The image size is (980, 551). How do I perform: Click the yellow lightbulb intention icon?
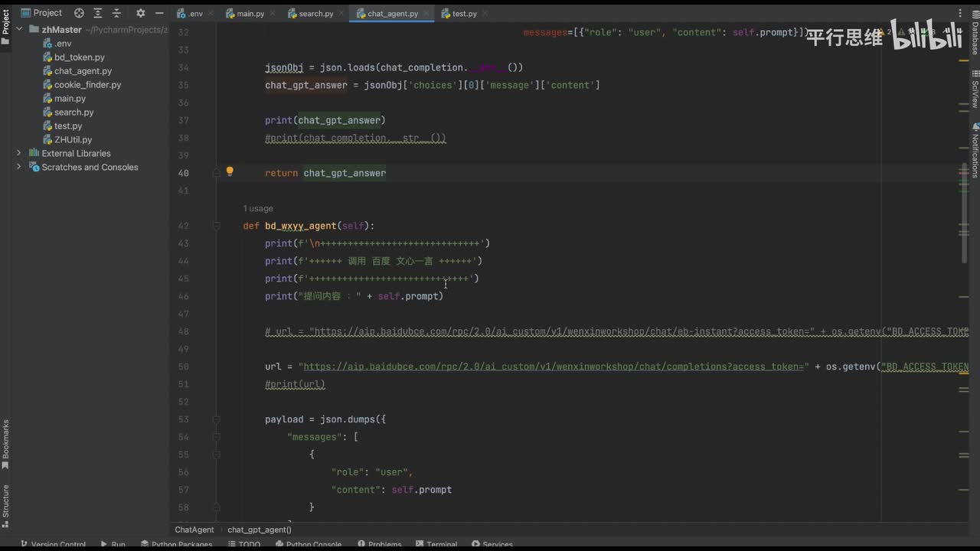(229, 172)
